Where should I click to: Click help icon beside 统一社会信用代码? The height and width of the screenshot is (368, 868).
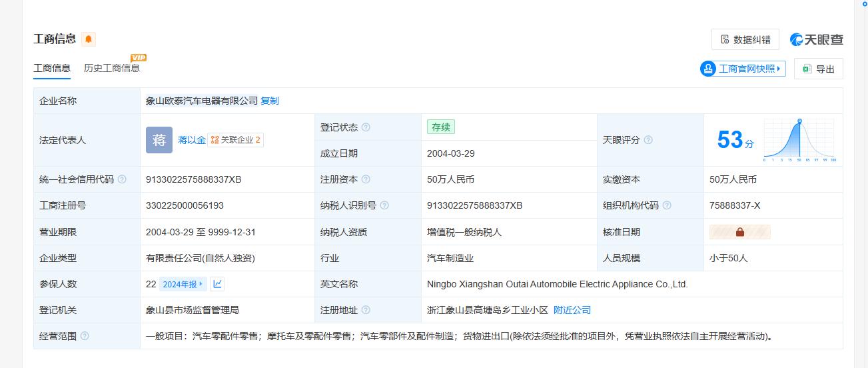click(x=122, y=179)
